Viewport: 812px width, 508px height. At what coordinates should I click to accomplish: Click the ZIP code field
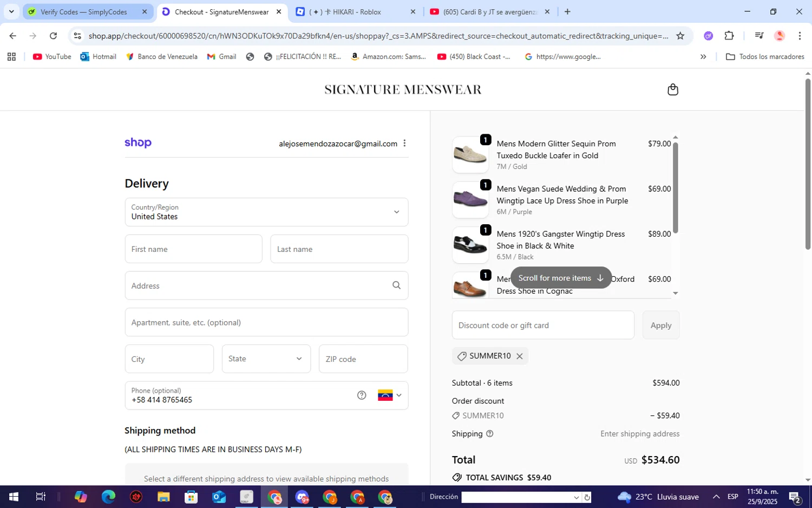click(363, 359)
